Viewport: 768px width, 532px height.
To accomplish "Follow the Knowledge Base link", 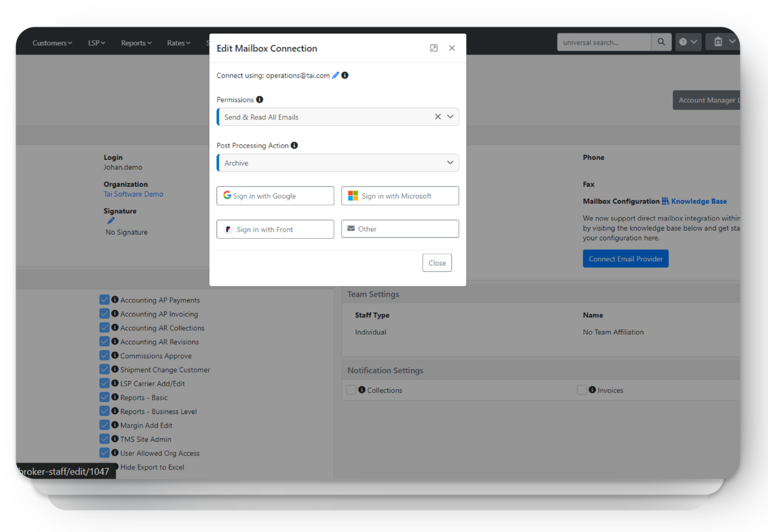I will (x=699, y=201).
